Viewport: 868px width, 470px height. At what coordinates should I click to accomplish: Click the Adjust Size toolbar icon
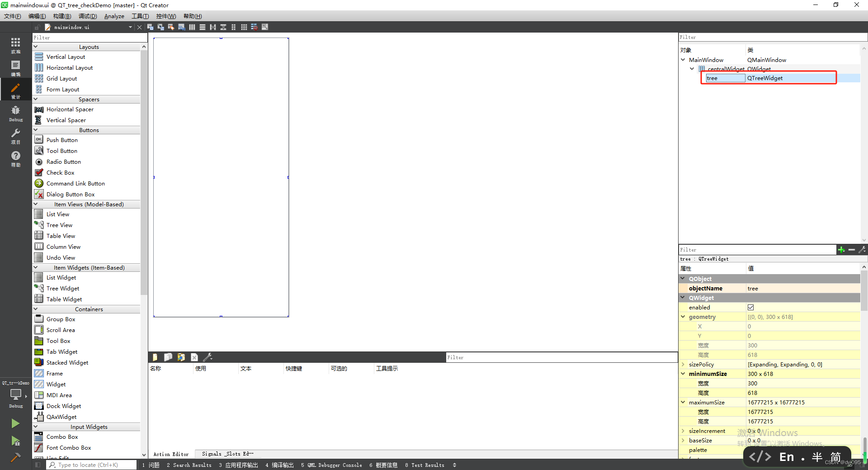click(x=265, y=27)
